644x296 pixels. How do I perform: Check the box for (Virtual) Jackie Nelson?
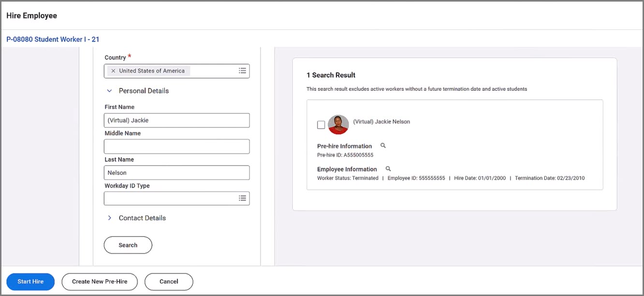[x=321, y=125]
